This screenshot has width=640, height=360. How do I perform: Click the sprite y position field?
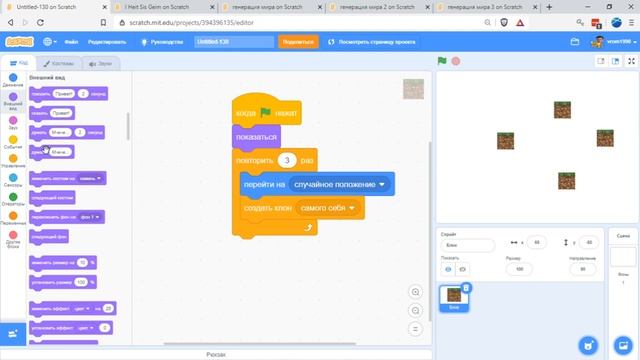589,242
